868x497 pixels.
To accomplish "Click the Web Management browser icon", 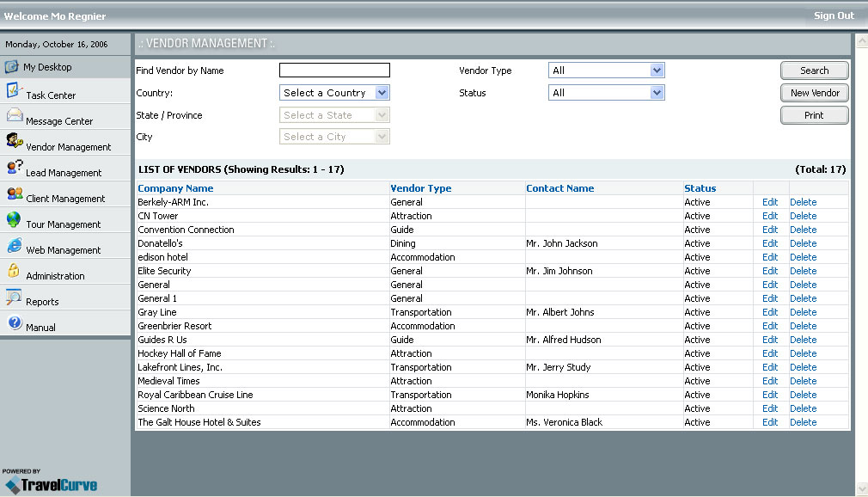I will click(15, 245).
